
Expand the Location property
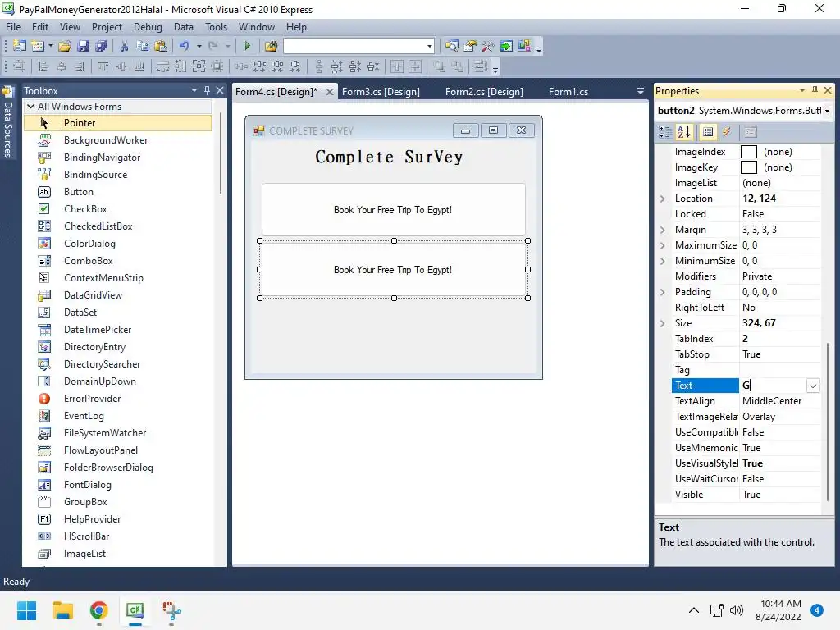pyautogui.click(x=663, y=199)
